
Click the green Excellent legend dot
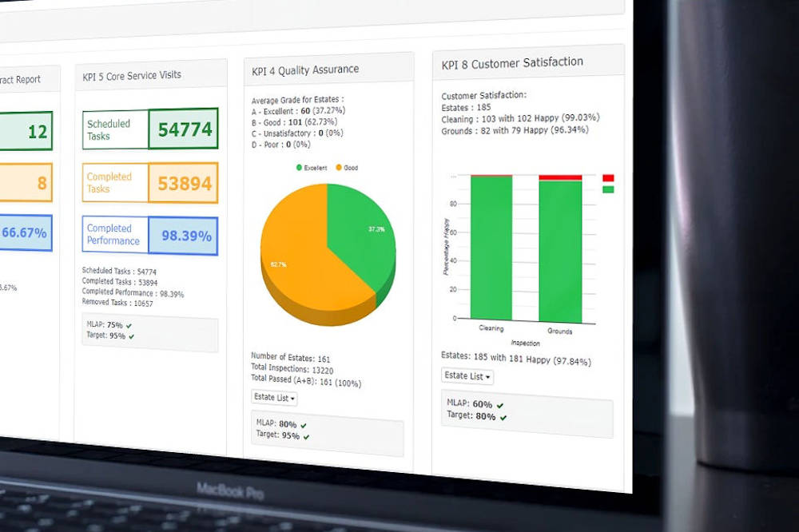pos(300,168)
